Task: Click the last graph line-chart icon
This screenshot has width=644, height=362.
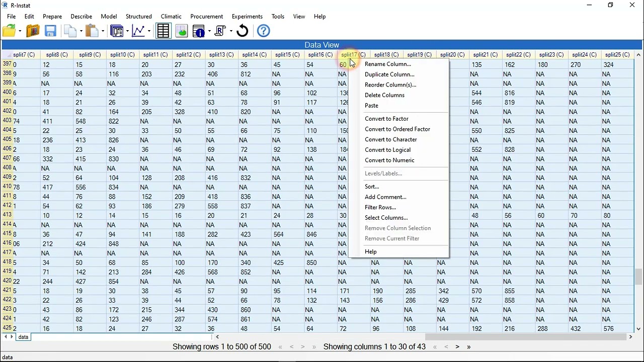Action: 139,31
